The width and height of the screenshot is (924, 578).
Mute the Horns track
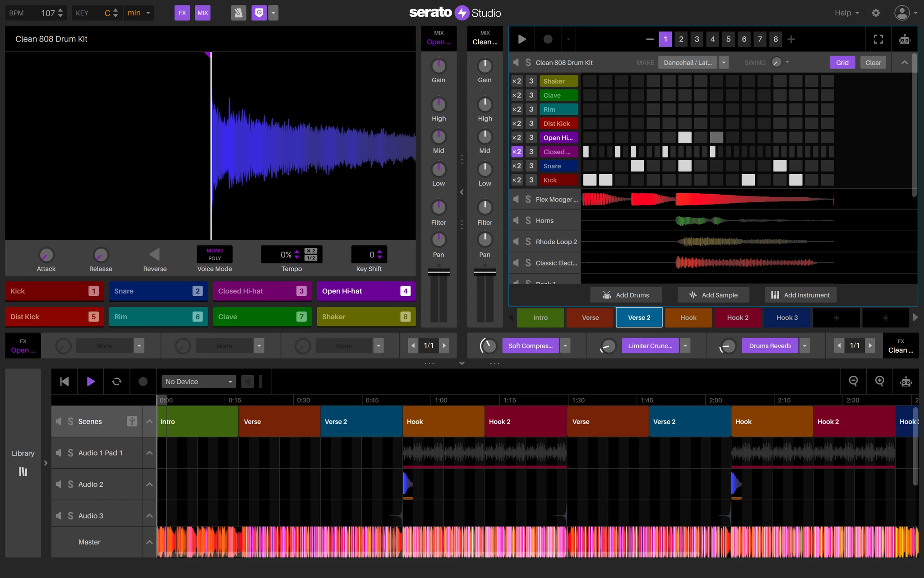(516, 220)
